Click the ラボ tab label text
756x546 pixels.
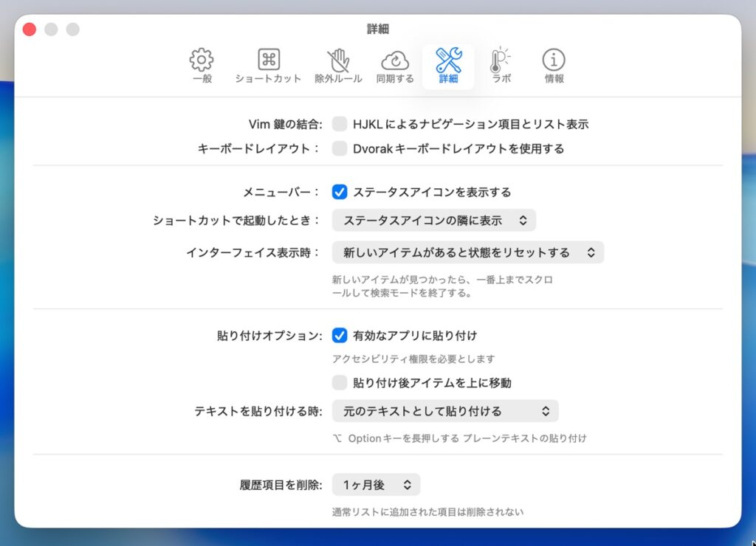coord(501,78)
